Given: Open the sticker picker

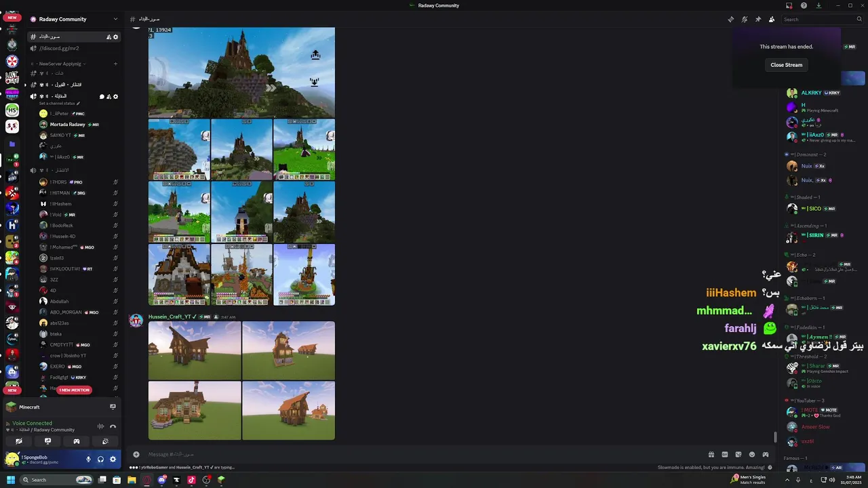Looking at the screenshot, I should 738,454.
